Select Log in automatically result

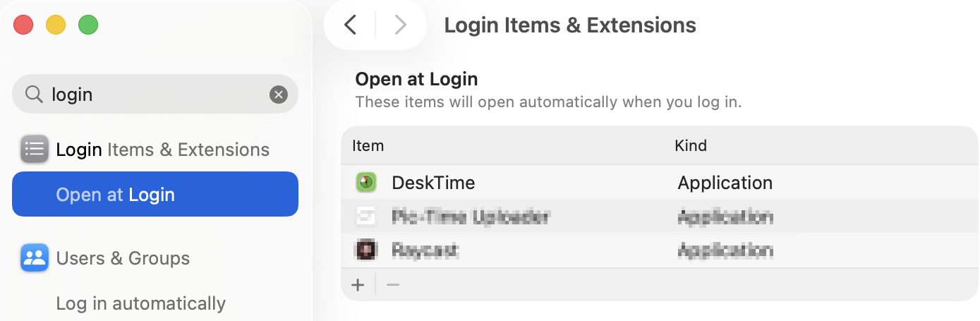point(141,303)
